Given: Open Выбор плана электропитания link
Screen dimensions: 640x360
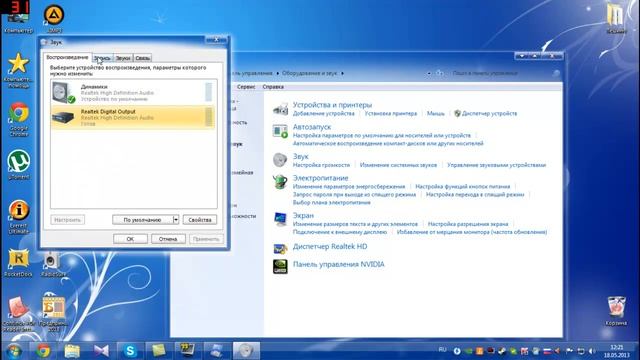Looking at the screenshot, I should pos(331,202).
